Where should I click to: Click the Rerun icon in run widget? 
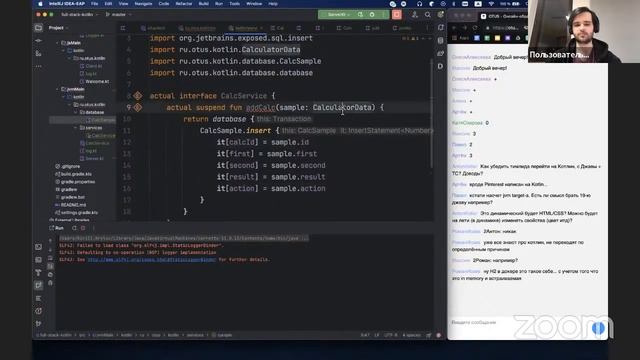[x=360, y=15]
